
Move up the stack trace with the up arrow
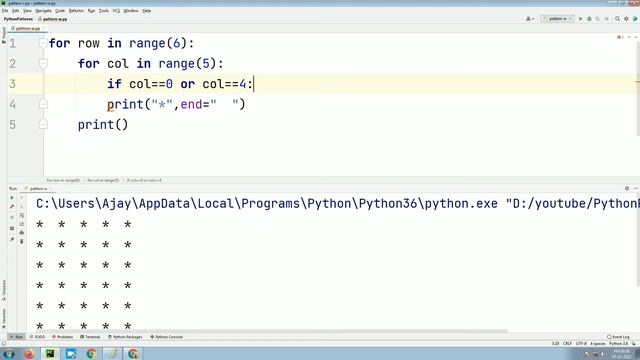(22, 198)
